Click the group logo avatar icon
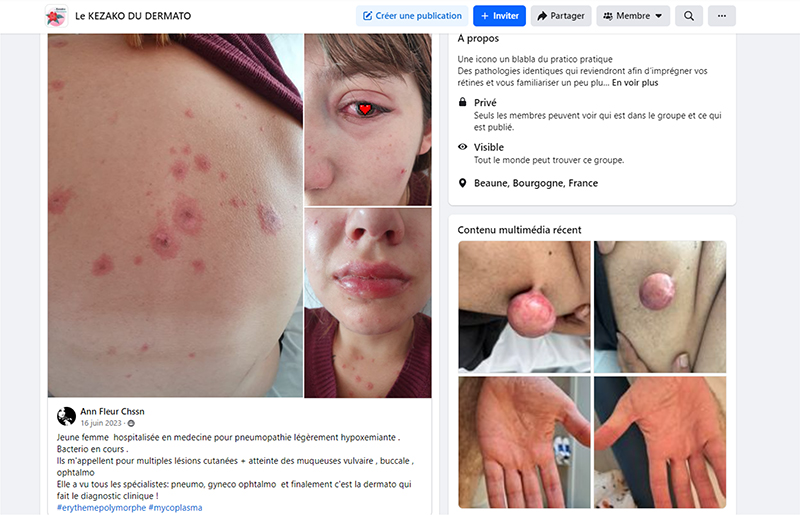Viewport: 800px width, 515px height. pos(56,16)
